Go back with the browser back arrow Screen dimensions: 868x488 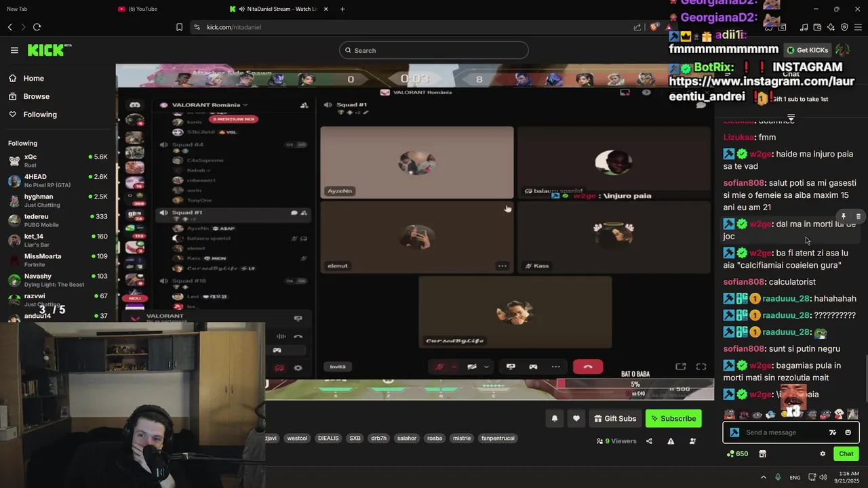click(x=10, y=27)
